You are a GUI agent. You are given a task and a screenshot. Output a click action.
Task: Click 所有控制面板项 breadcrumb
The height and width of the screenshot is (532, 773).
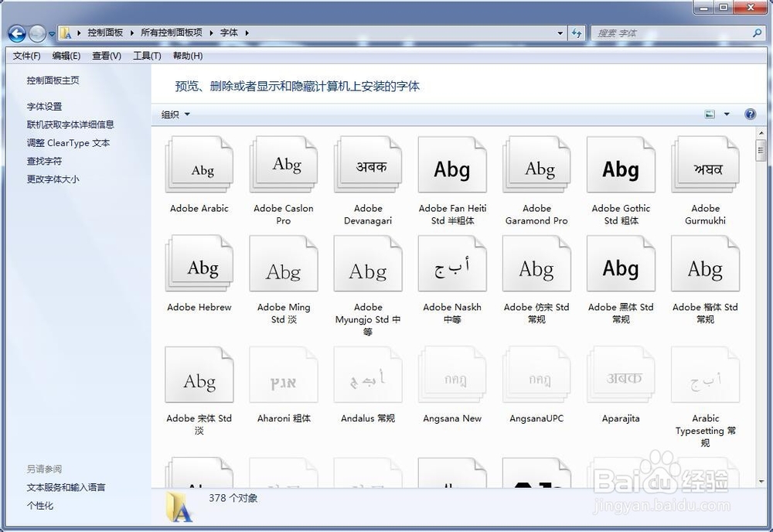click(172, 32)
